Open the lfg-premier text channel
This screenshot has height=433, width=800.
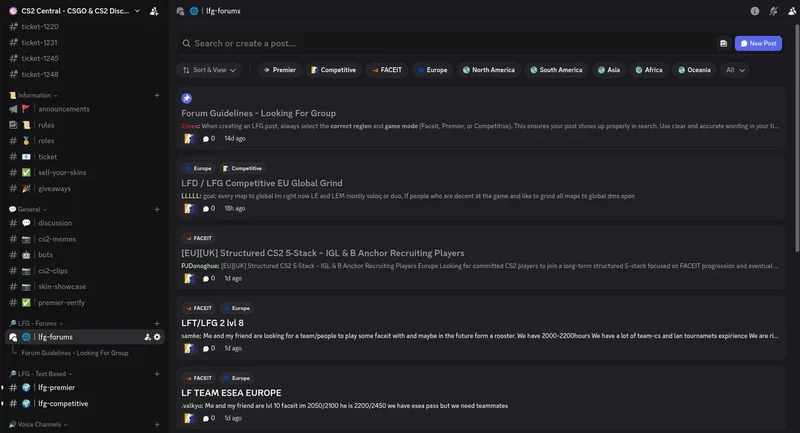click(x=85, y=388)
